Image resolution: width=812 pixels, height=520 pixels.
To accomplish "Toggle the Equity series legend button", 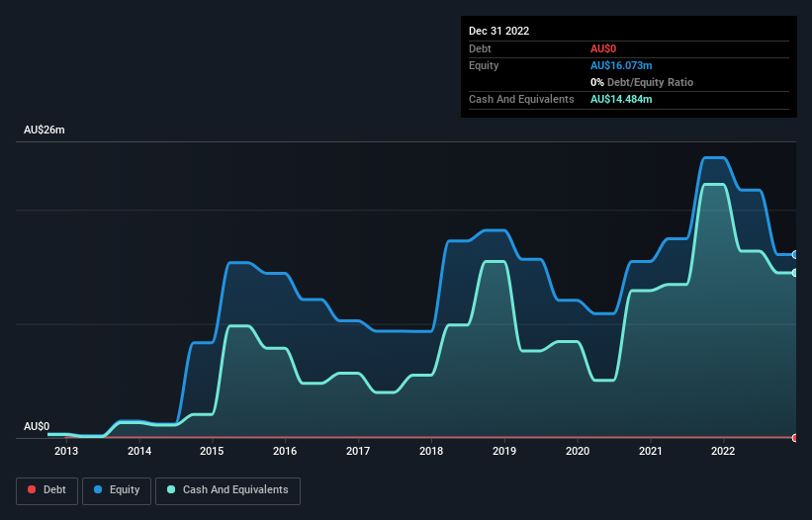I will [x=117, y=490].
